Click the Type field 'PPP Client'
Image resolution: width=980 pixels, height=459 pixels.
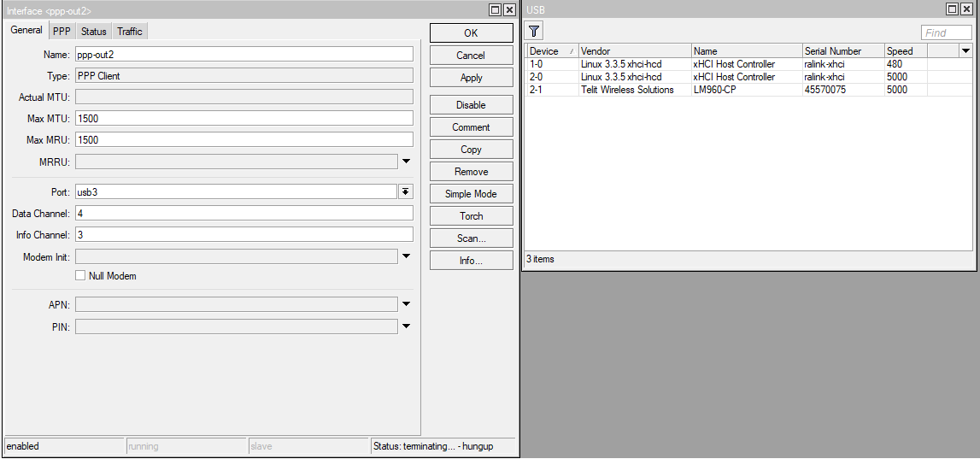(x=244, y=76)
